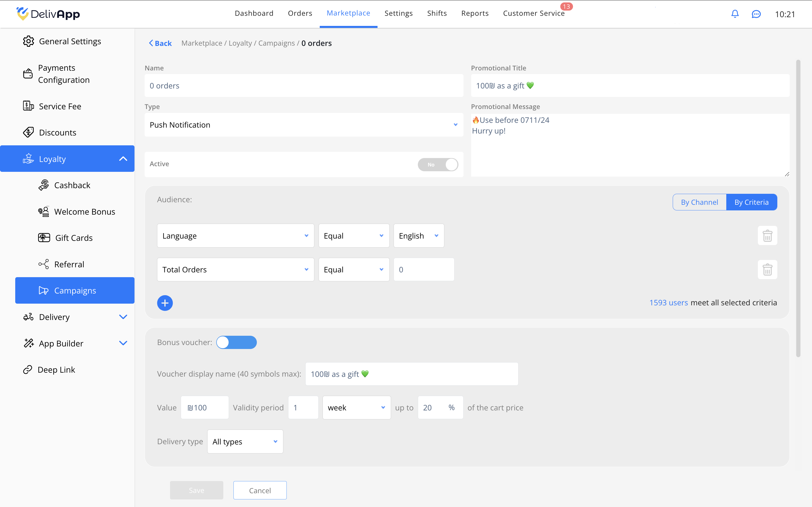The height and width of the screenshot is (507, 812).
Task: Click the Promotional Title input field
Action: coord(630,86)
